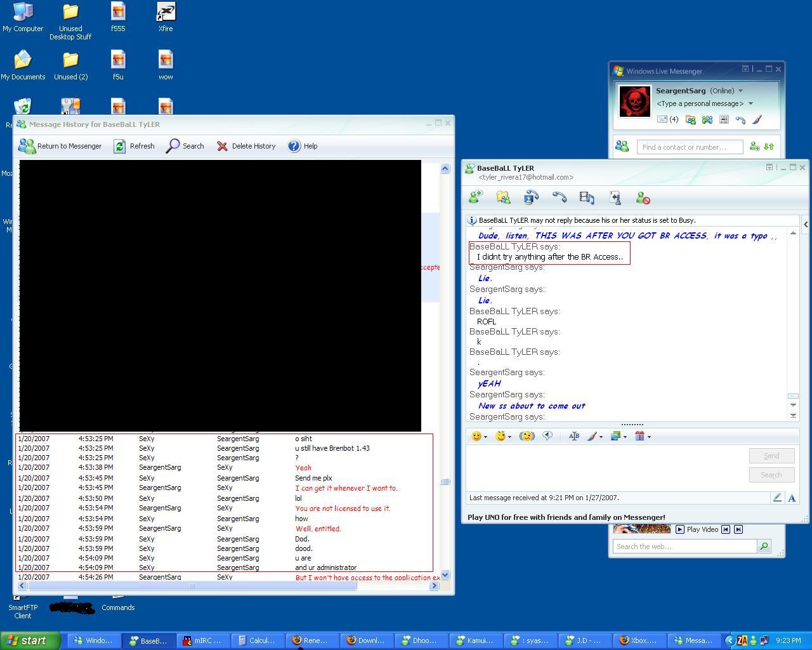Viewport: 812px width, 650px height.
Task: Block this contact using the block icon
Action: [x=643, y=198]
